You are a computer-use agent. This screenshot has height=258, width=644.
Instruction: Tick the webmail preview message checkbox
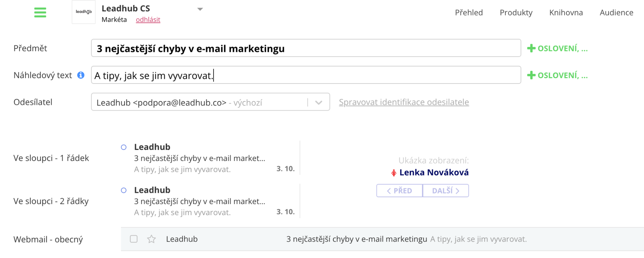[134, 239]
